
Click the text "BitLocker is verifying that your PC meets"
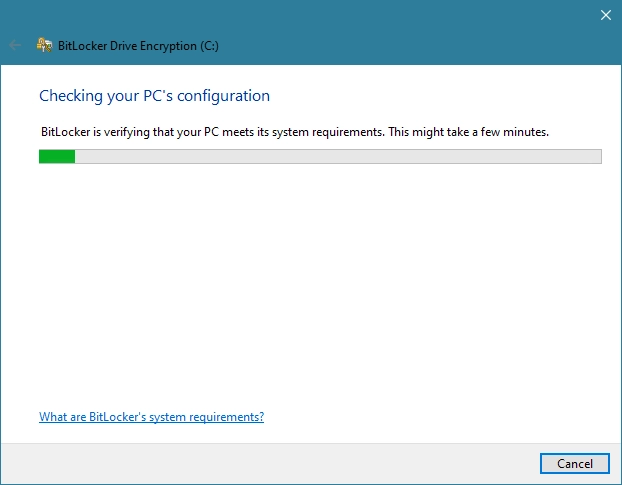pyautogui.click(x=147, y=132)
